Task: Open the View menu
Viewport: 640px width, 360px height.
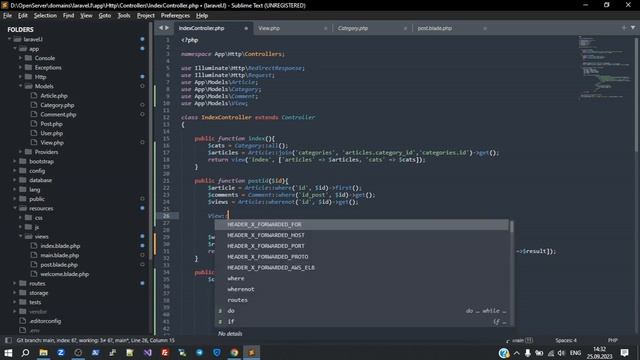Action: (86, 16)
